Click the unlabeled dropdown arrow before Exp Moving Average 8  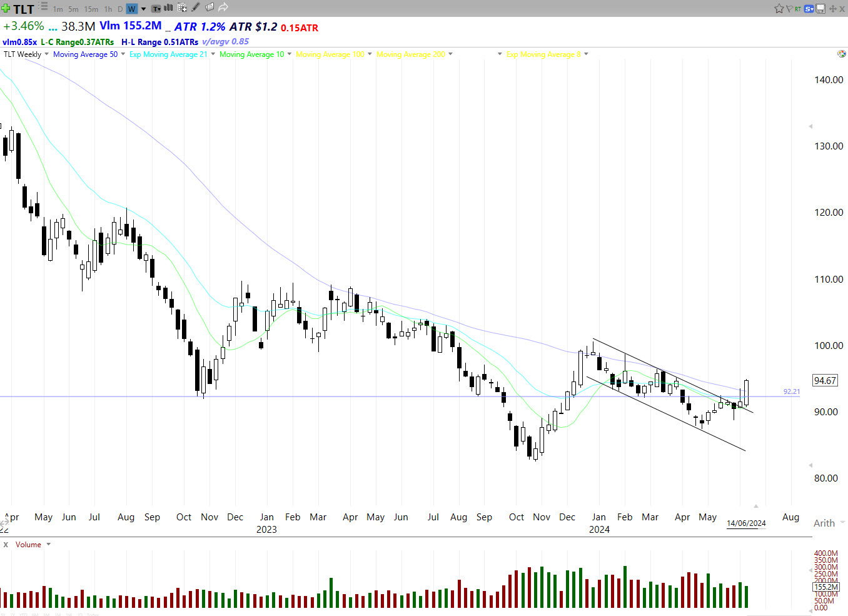500,54
